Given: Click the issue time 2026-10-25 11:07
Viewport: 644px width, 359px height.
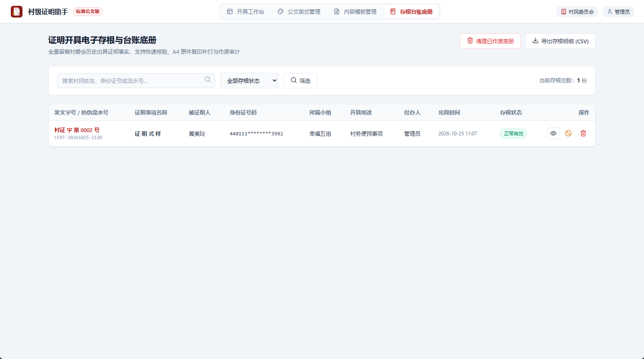Looking at the screenshot, I should (x=458, y=134).
